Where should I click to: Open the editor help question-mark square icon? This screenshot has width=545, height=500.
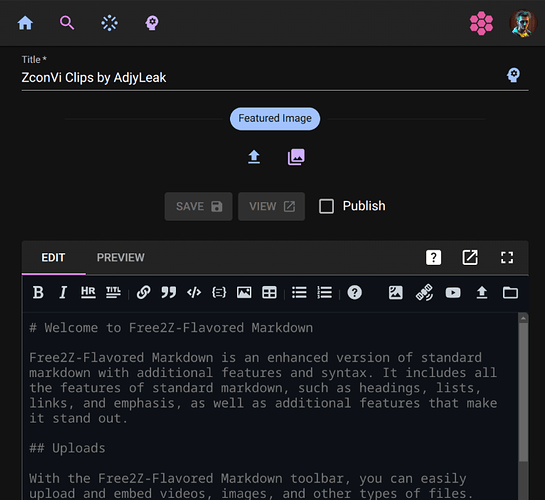coord(433,257)
